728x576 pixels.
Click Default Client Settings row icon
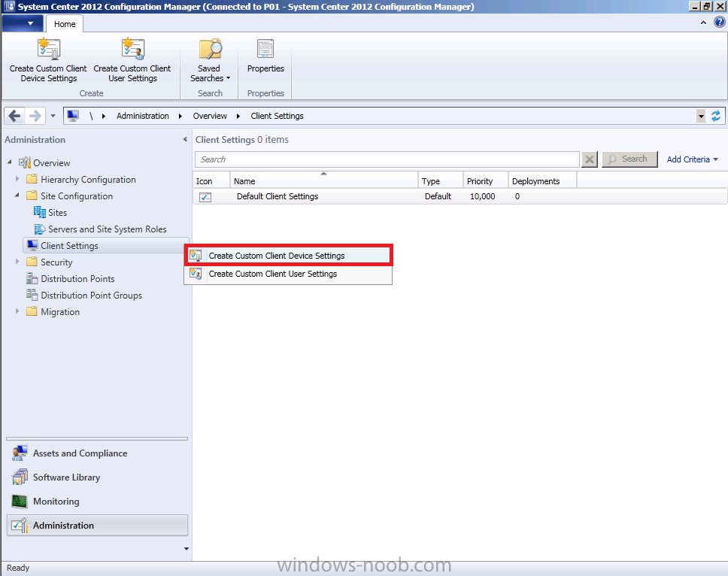[205, 197]
